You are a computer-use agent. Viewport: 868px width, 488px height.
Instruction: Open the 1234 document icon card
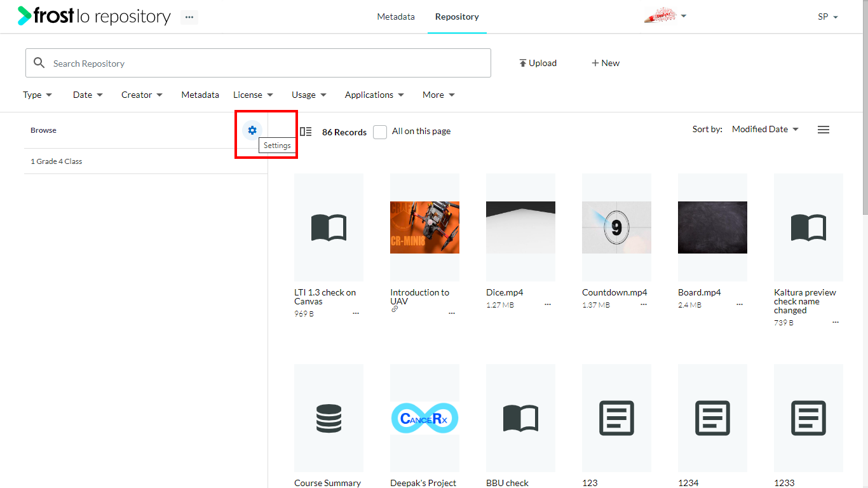coord(712,418)
